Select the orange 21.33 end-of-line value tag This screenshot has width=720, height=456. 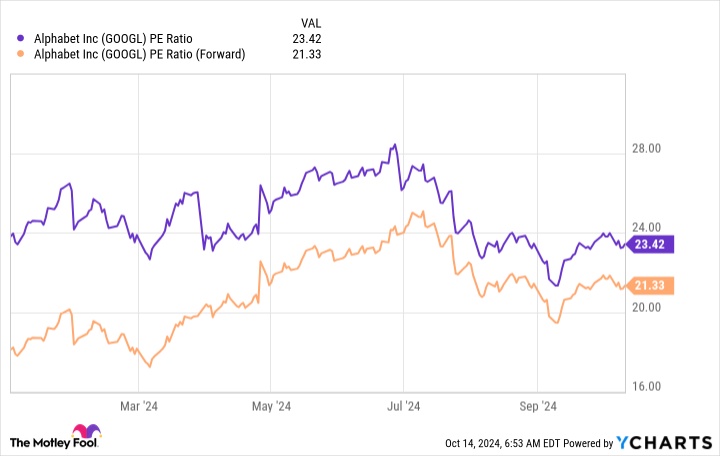(x=652, y=286)
